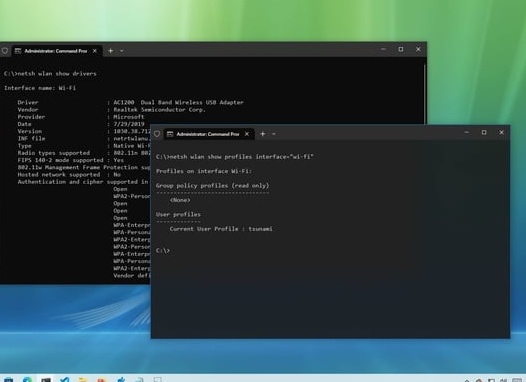Select the Administrator: Command Prompt tab in the back window
This screenshot has height=382, width=526.
pos(56,51)
